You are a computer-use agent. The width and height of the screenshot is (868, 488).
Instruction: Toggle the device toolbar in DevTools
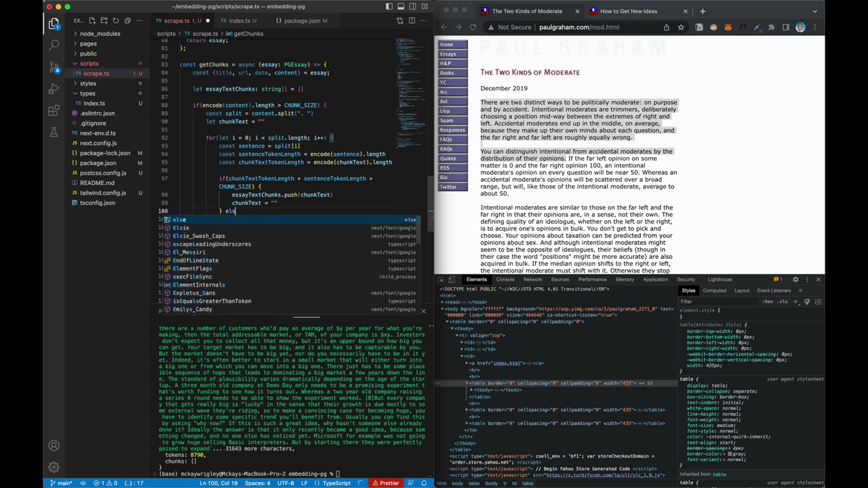[453, 279]
